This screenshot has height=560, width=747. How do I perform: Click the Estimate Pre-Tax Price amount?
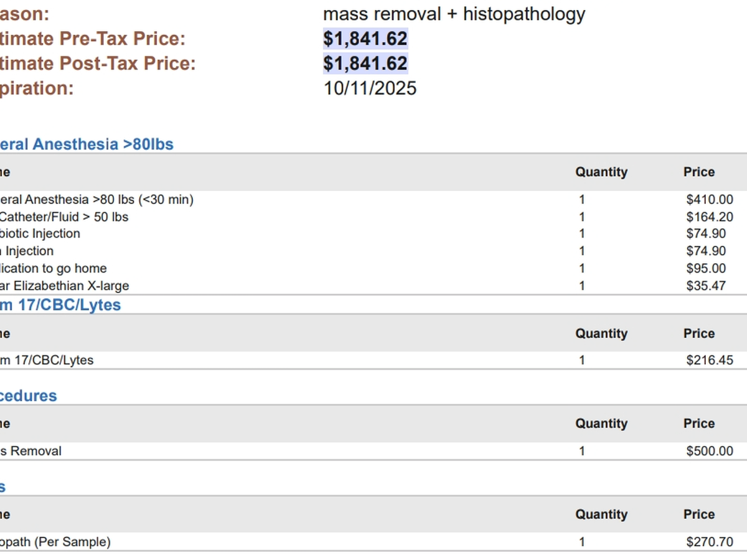[x=365, y=39]
